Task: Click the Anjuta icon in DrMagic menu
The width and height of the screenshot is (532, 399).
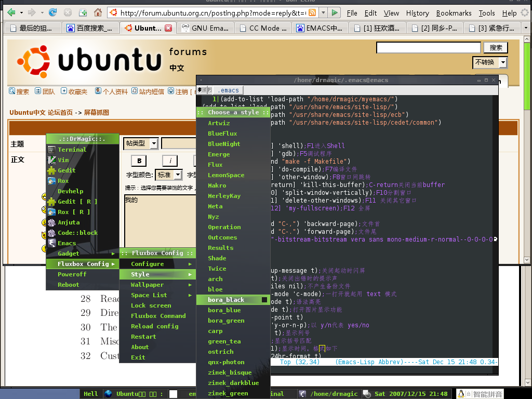Action: point(51,222)
